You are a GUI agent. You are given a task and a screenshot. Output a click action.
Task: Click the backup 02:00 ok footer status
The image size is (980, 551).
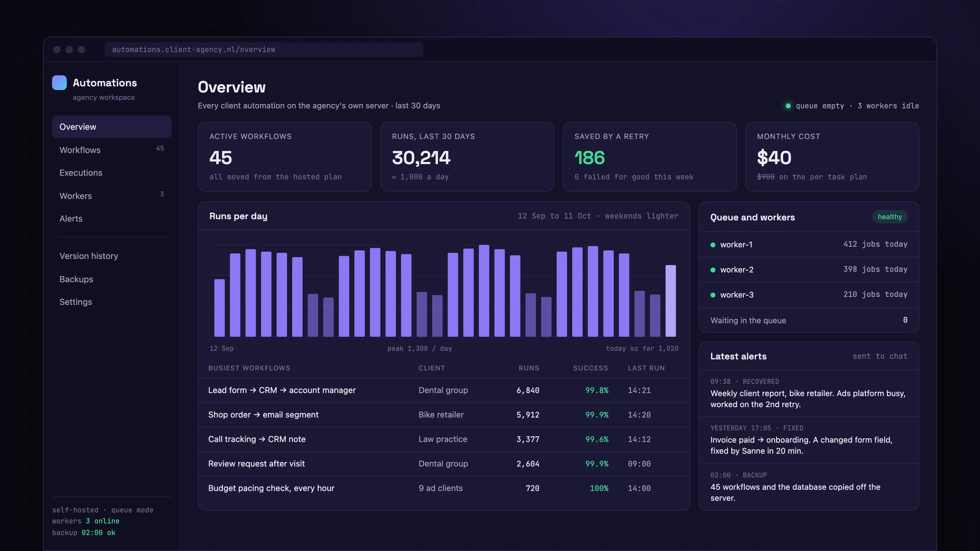84,532
